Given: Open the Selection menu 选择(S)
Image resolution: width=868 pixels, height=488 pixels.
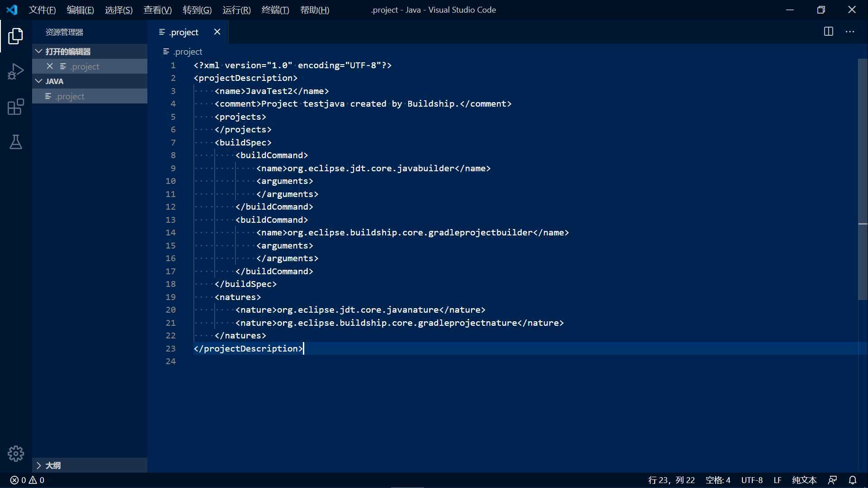Looking at the screenshot, I should pos(119,10).
